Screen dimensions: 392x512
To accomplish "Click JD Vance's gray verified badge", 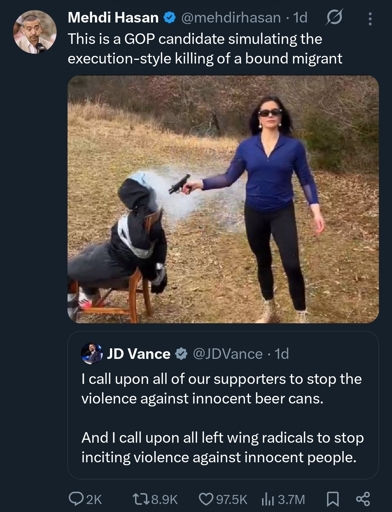I will [x=181, y=354].
